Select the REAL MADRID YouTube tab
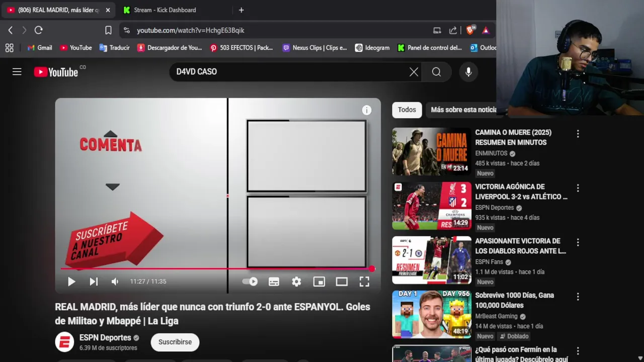Screen dimensions: 644x362 pyautogui.click(x=57, y=10)
